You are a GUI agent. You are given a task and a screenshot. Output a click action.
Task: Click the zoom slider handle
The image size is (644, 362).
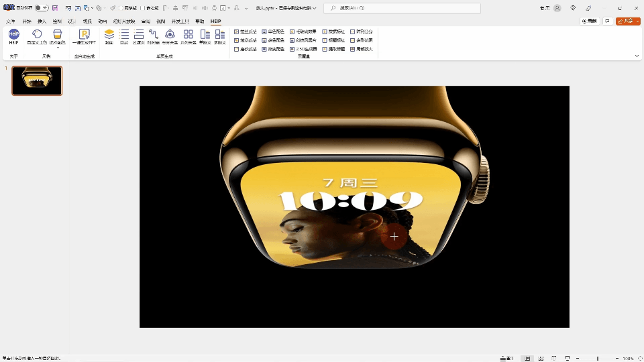click(598, 358)
